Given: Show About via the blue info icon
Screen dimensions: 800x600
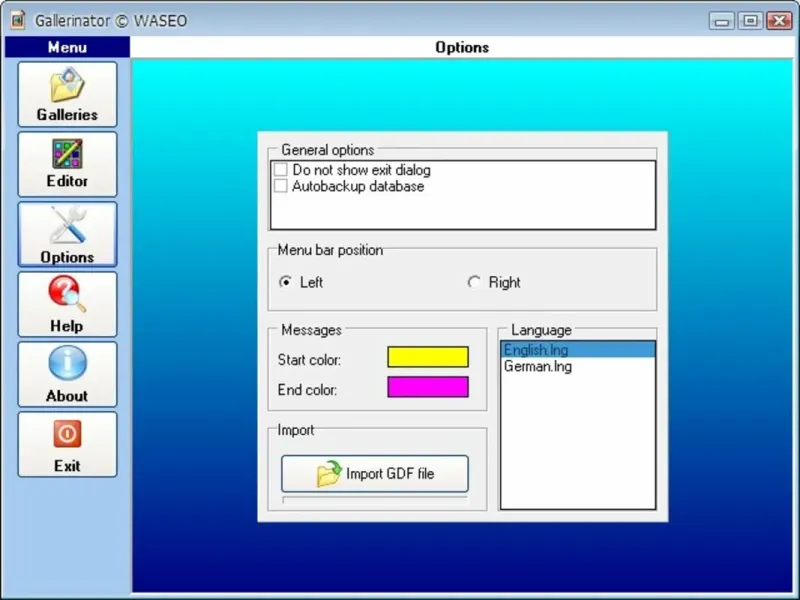Looking at the screenshot, I should [67, 363].
